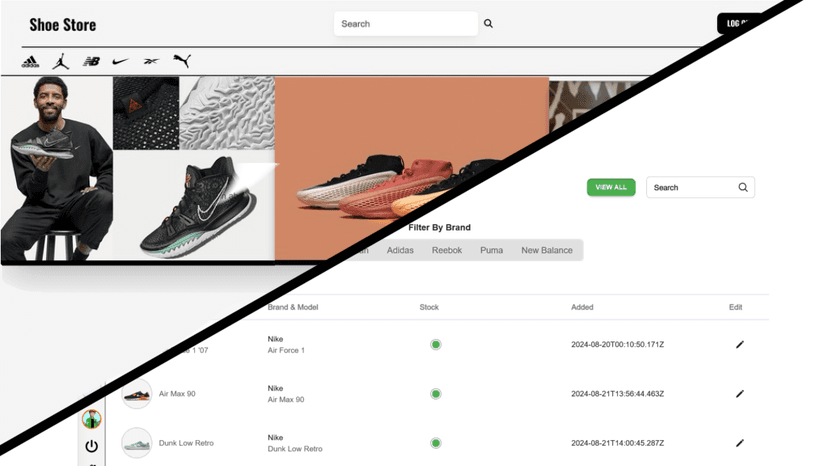Click the Added column header

pos(582,307)
